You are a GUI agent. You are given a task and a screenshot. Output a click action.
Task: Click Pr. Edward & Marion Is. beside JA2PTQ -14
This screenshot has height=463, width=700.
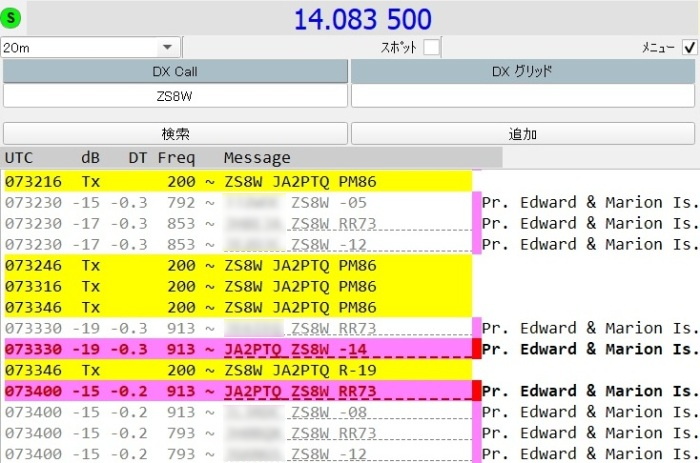590,349
